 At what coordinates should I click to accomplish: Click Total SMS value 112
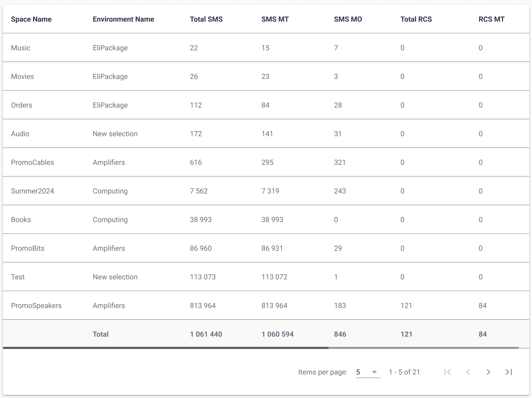[x=196, y=105]
